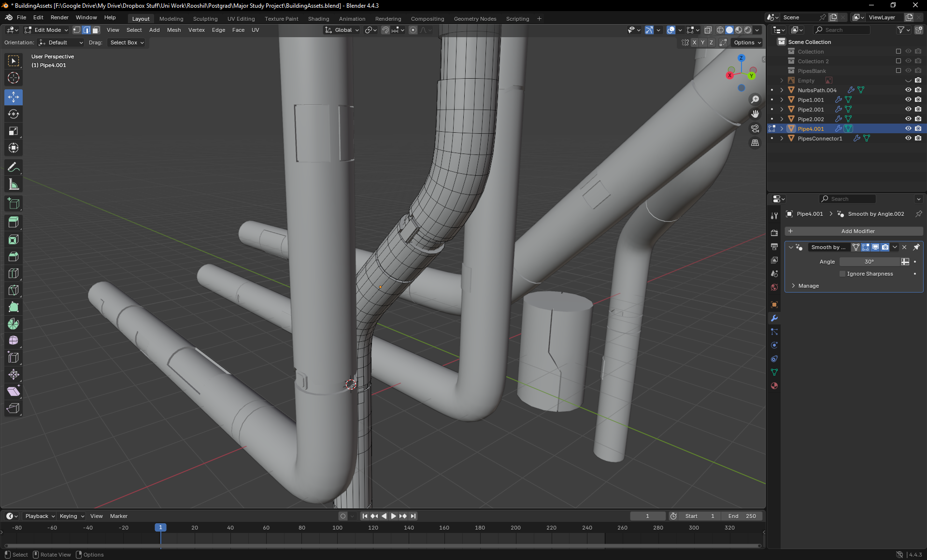This screenshot has height=560, width=927.
Task: Hide NurbsPath.004 in the viewport
Action: 908,90
